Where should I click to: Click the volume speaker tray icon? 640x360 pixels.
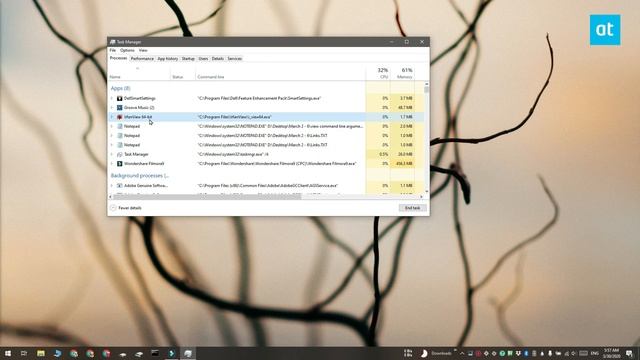573,353
